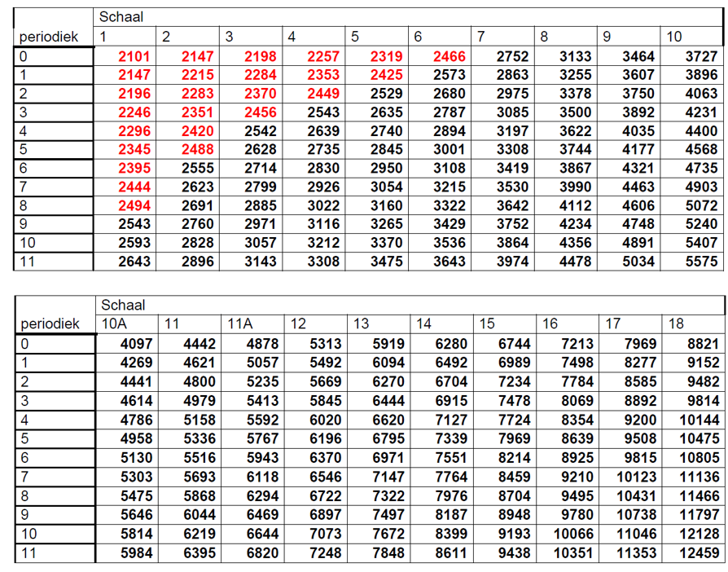Select the 3500 cell
728x572 pixels.
tap(575, 112)
